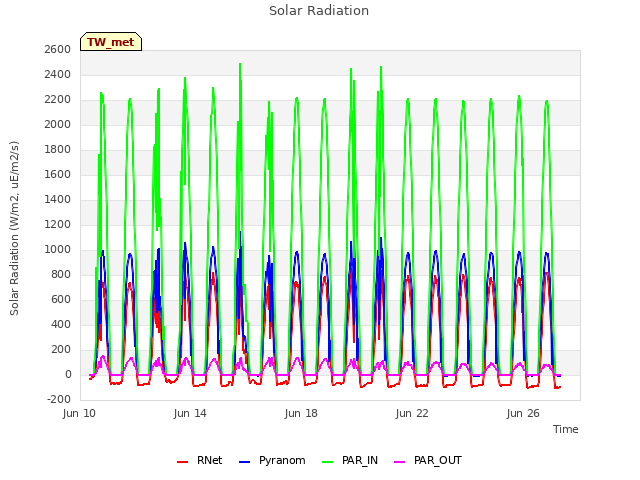
Task: Select the PAR_OUT legend label
Action: click(438, 460)
